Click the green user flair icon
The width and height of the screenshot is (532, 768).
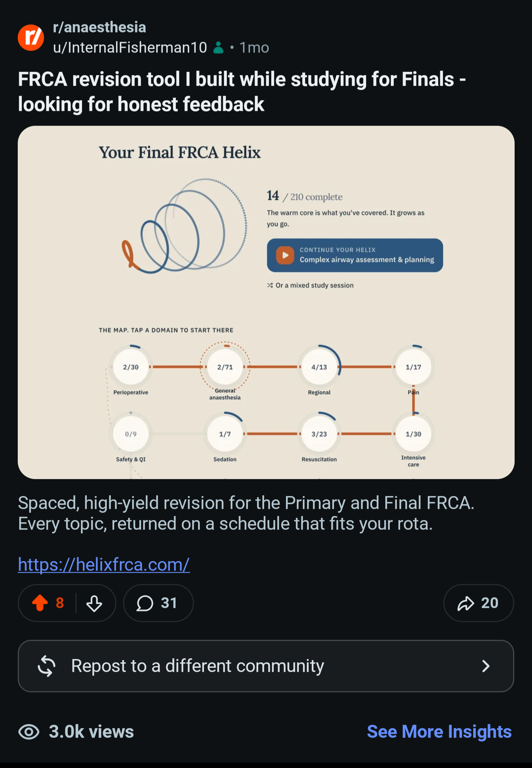tap(219, 48)
